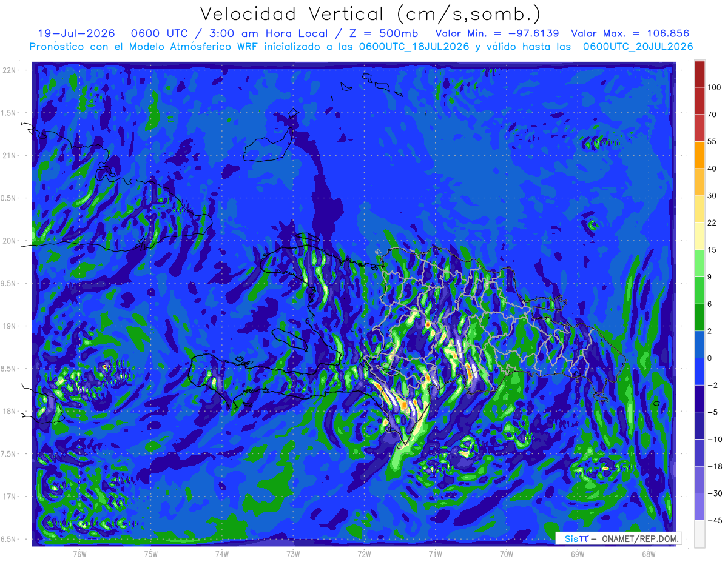Click the dark red color band above 100
The height and width of the screenshot is (562, 728).
coord(699,75)
